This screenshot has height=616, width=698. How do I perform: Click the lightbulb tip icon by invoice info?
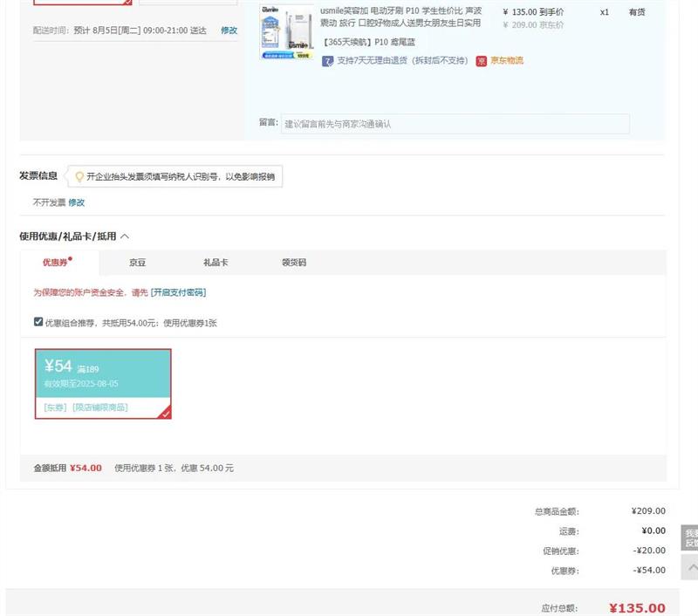pos(79,177)
